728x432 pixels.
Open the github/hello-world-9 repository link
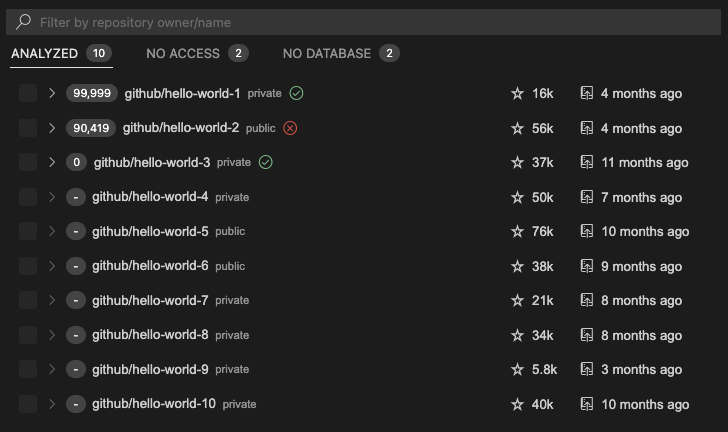click(x=150, y=369)
